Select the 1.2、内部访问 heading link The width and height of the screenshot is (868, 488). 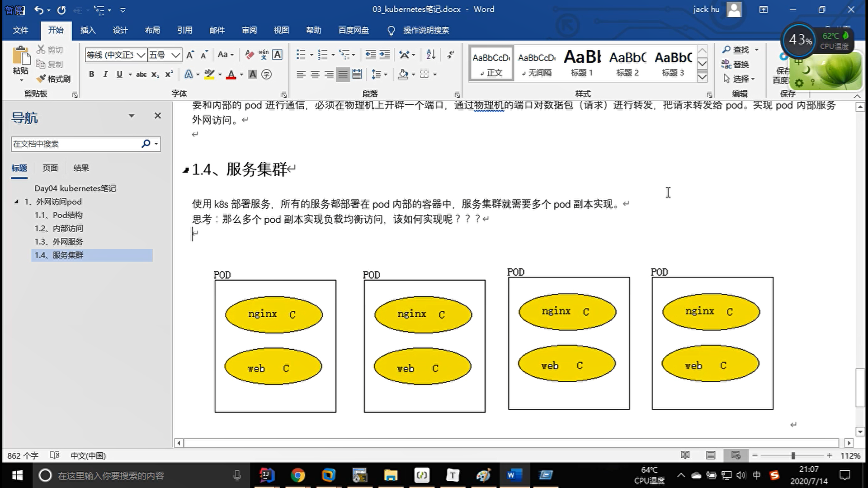click(59, 228)
